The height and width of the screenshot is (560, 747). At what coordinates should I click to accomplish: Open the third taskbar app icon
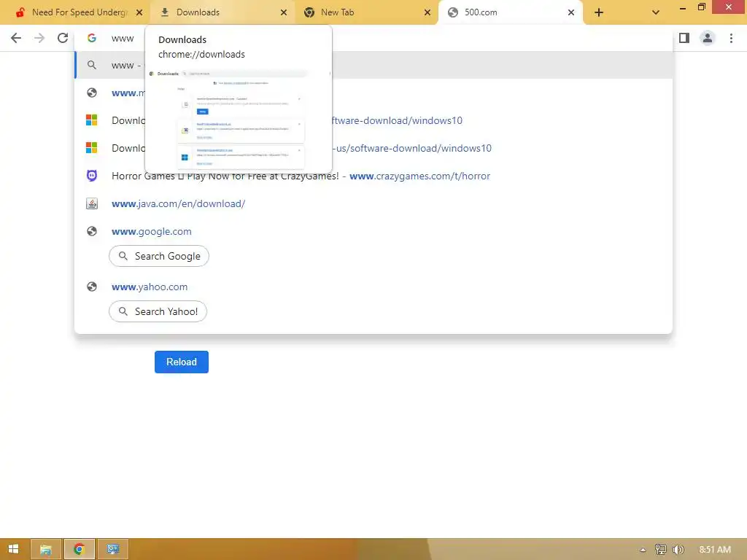click(113, 549)
